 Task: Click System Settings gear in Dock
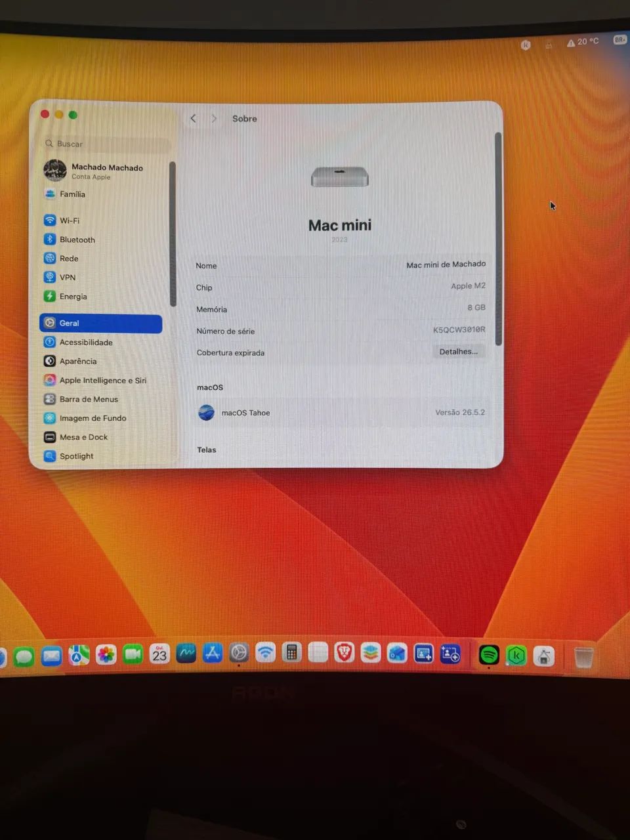tap(239, 653)
